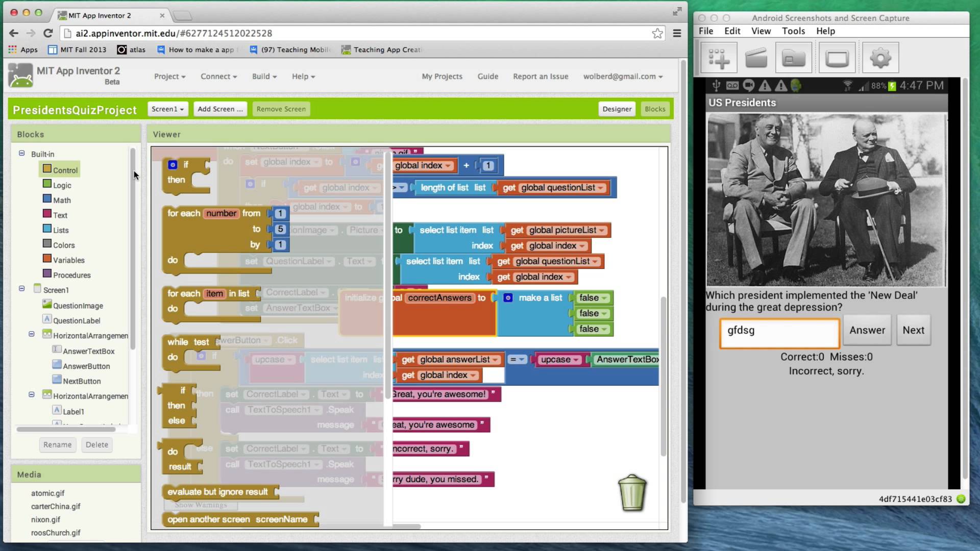980x551 pixels.
Task: Open the wolberd@gmail.com account dropdown
Action: coord(623,77)
